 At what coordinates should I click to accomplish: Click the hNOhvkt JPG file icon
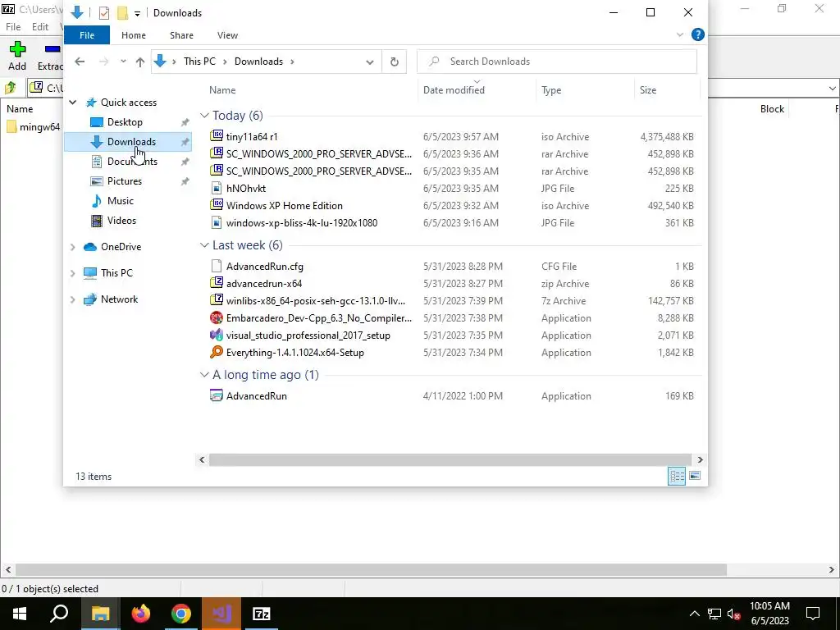(x=217, y=188)
